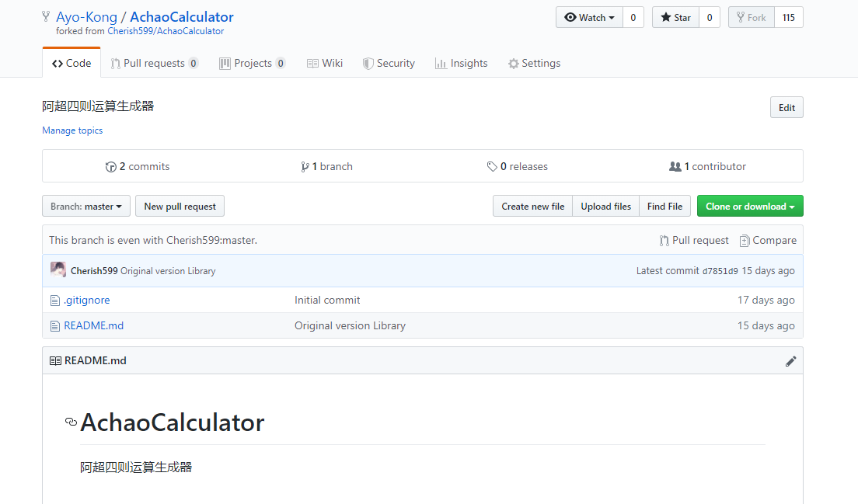Image resolution: width=858 pixels, height=504 pixels.
Task: Open the Watch dropdown
Action: pos(589,18)
